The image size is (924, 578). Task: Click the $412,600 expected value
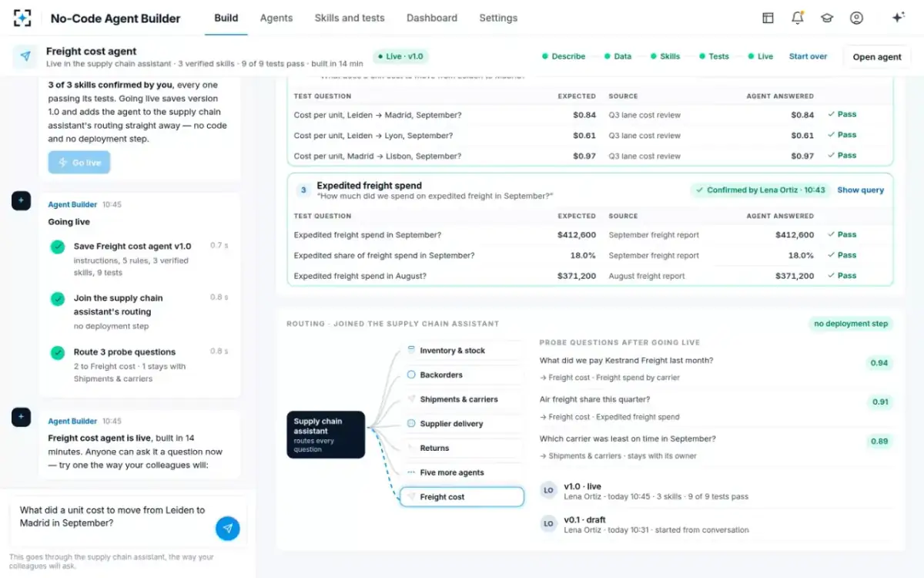577,235
